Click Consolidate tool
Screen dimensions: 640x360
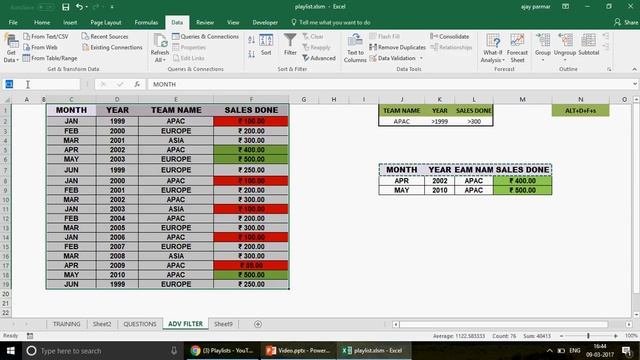pos(449,36)
